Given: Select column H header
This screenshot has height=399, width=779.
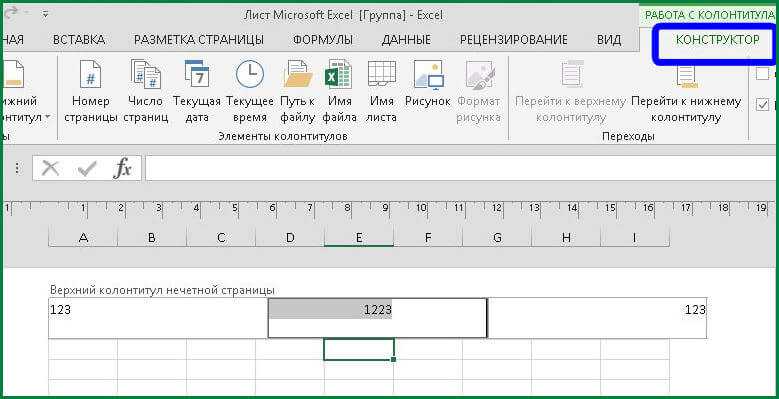Looking at the screenshot, I should pos(566,238).
